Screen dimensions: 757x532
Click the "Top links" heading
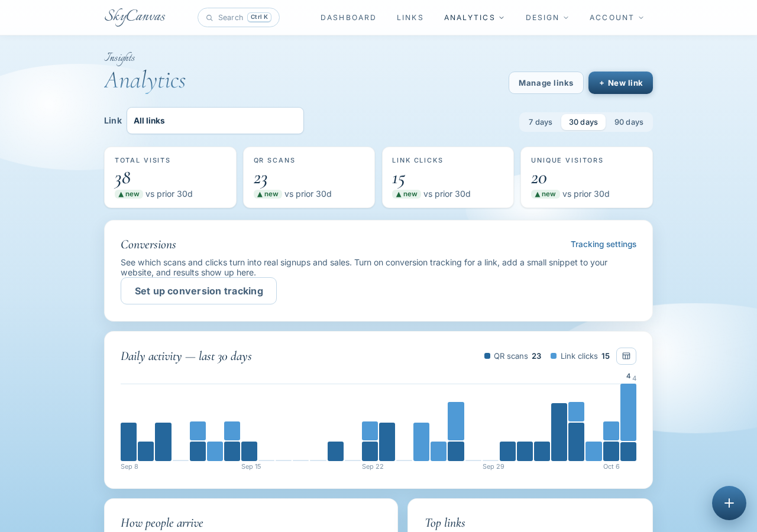pyautogui.click(x=445, y=523)
